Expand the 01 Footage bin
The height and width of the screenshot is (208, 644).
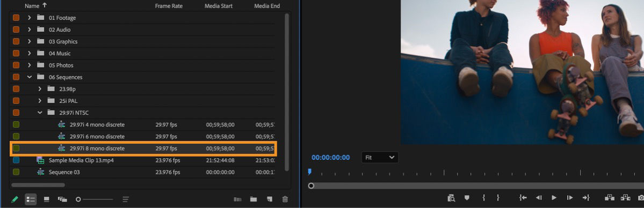pos(29,18)
